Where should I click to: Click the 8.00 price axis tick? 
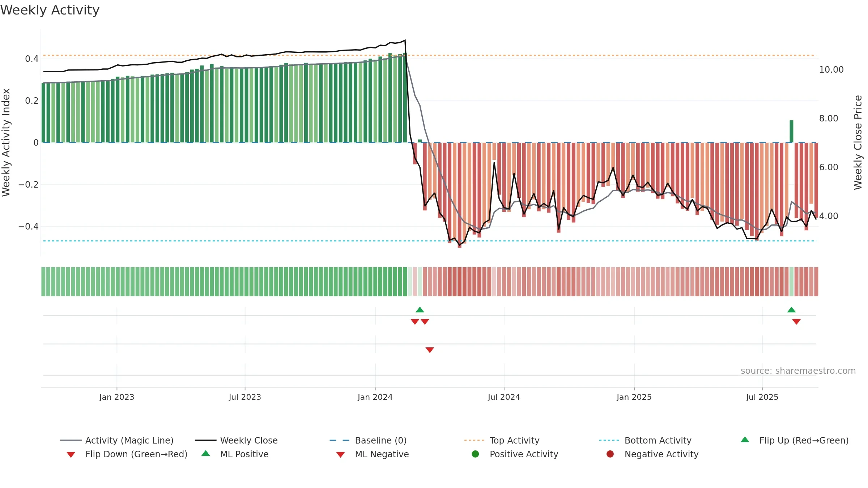point(829,119)
